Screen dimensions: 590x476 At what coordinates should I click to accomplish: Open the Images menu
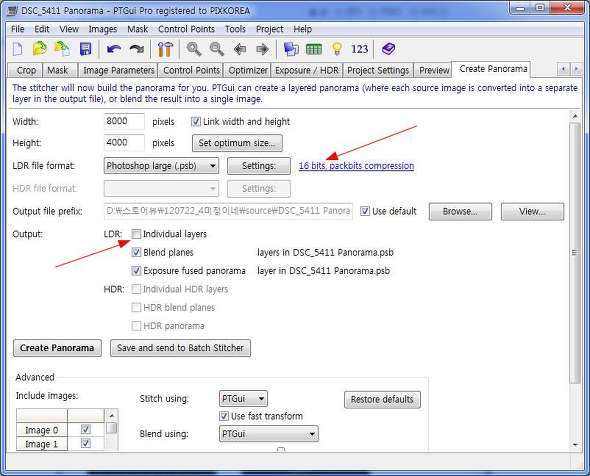(103, 29)
